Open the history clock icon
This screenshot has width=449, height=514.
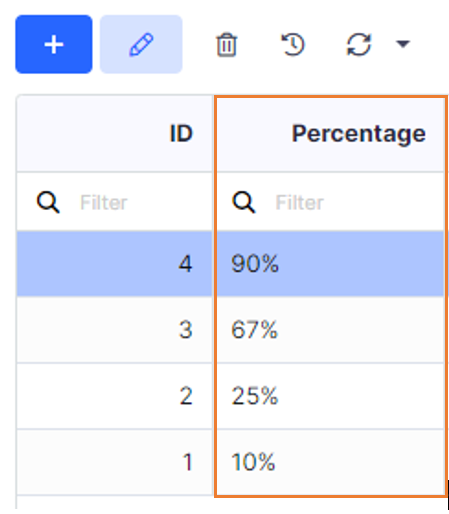click(x=293, y=44)
